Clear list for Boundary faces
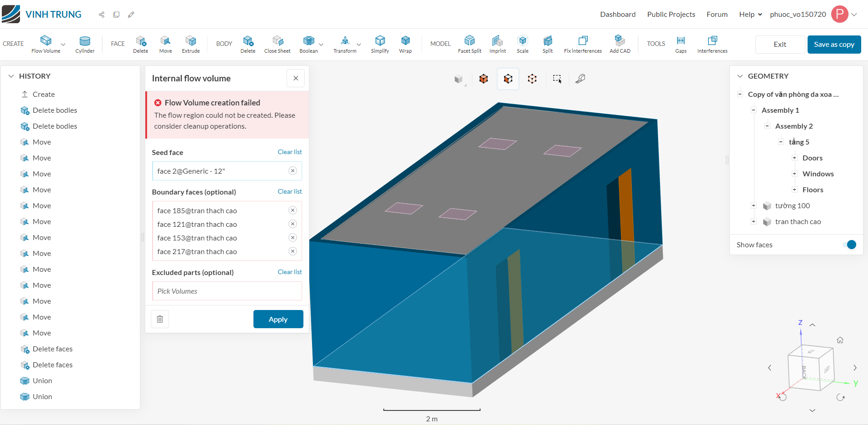Image resolution: width=868 pixels, height=425 pixels. [289, 191]
